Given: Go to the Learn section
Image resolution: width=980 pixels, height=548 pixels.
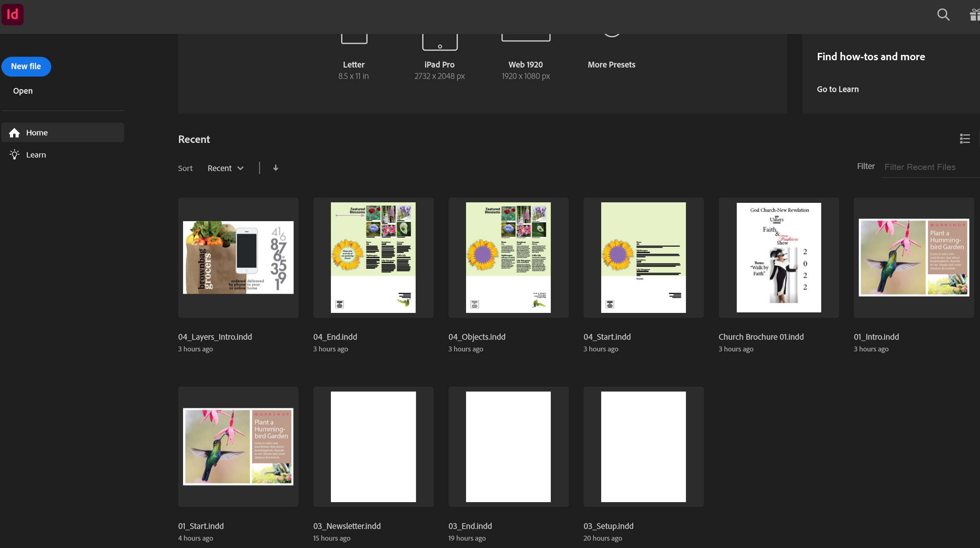Looking at the screenshot, I should (36, 154).
